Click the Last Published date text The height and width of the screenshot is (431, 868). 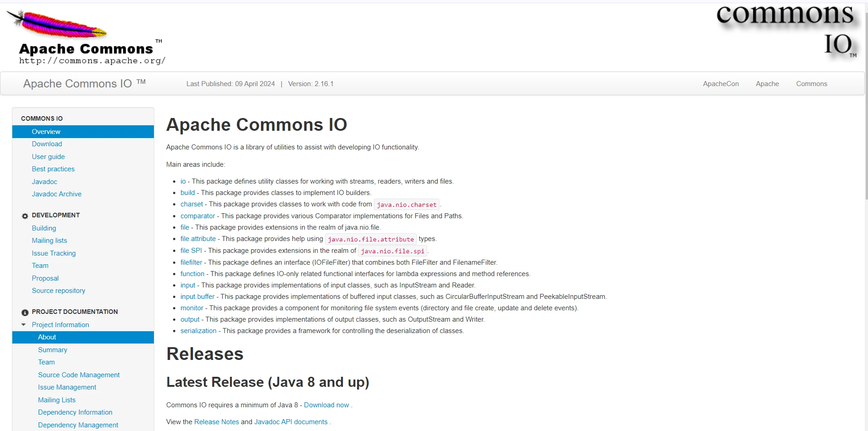click(230, 84)
